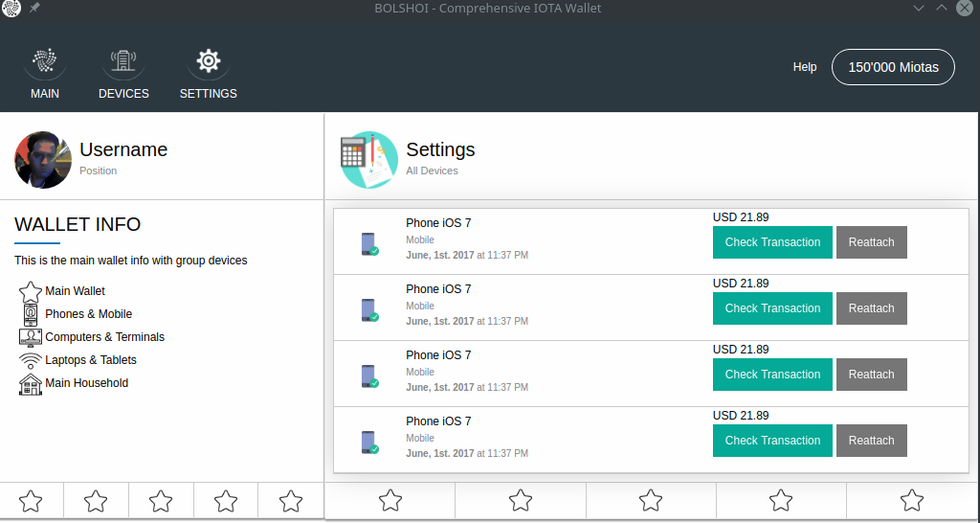
Task: Click the first star under the wallet panel
Action: (x=31, y=500)
